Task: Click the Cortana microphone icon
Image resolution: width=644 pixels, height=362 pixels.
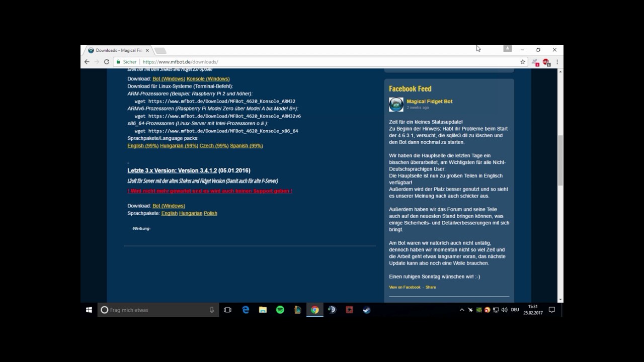Action: 212,310
